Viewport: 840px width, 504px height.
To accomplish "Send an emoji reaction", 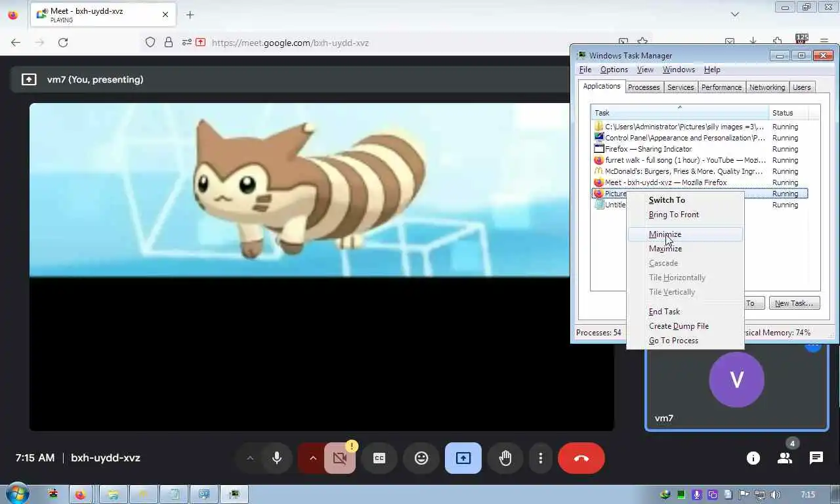I will pos(421,458).
